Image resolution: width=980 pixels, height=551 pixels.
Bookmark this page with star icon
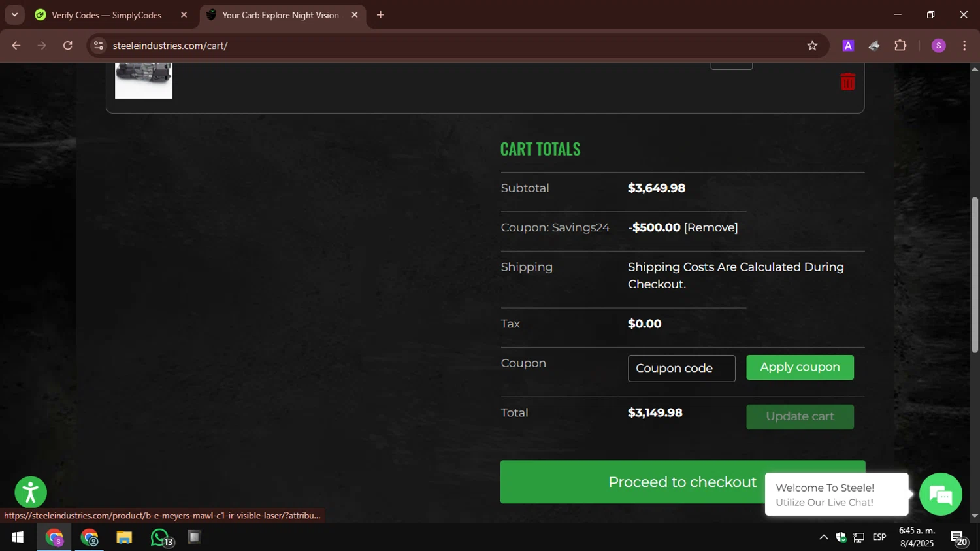pyautogui.click(x=812, y=46)
